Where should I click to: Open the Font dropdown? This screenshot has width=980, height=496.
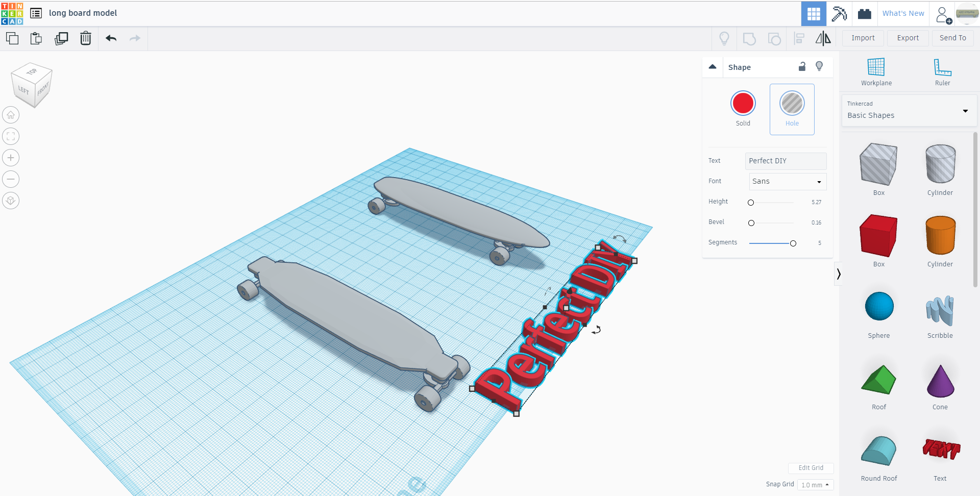tap(788, 182)
